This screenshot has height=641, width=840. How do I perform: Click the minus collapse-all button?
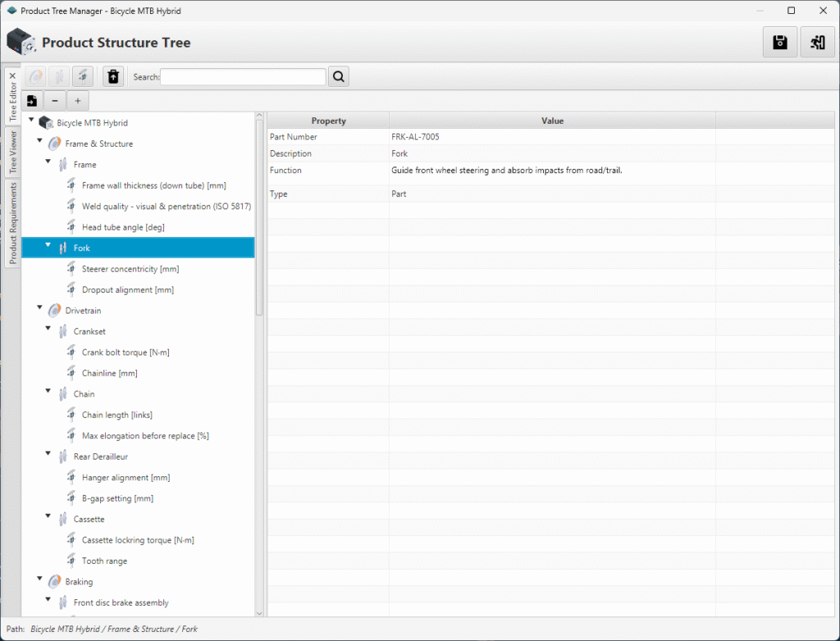point(54,101)
